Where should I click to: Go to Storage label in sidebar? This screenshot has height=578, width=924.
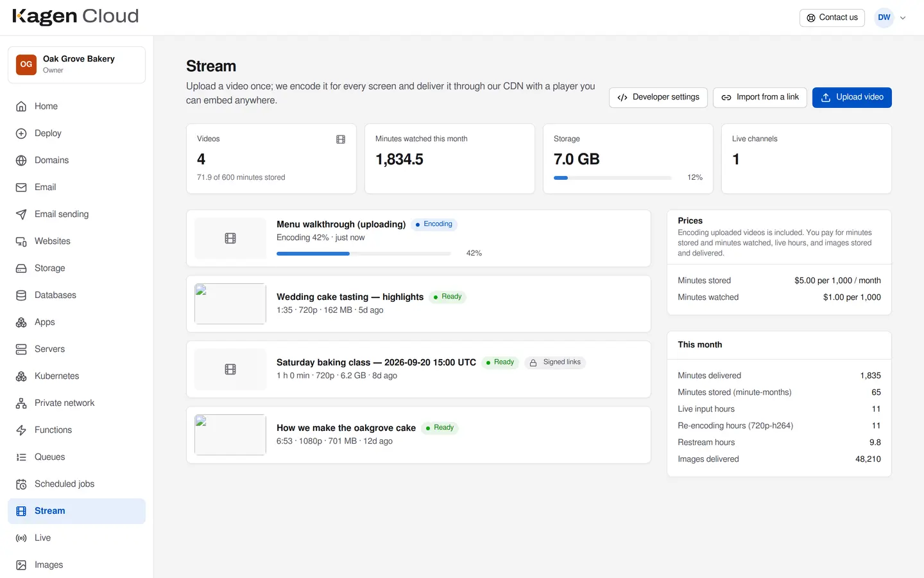tap(50, 268)
